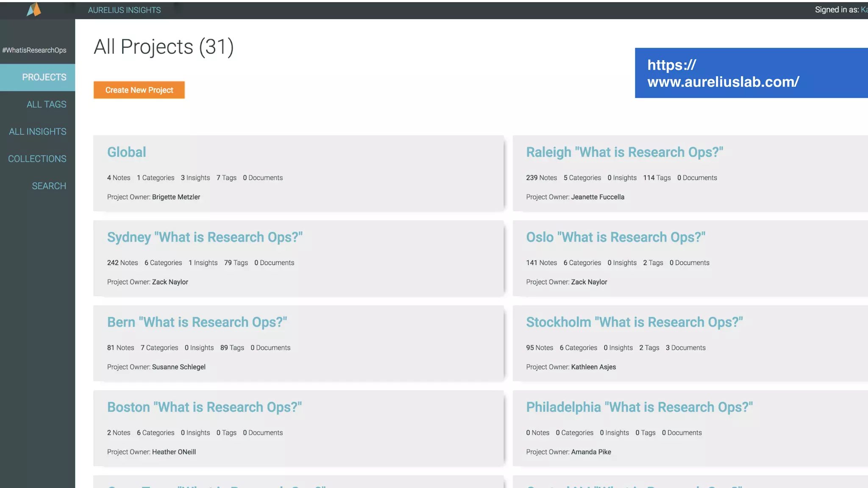Open ALL TAGS in the sidebar
Screen dimensions: 868x488
(x=46, y=104)
